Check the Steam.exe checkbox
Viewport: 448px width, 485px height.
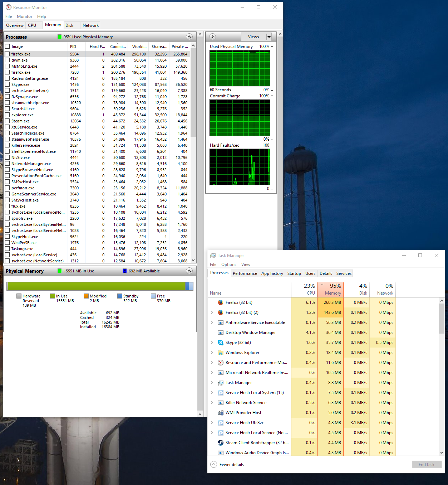tap(8, 121)
